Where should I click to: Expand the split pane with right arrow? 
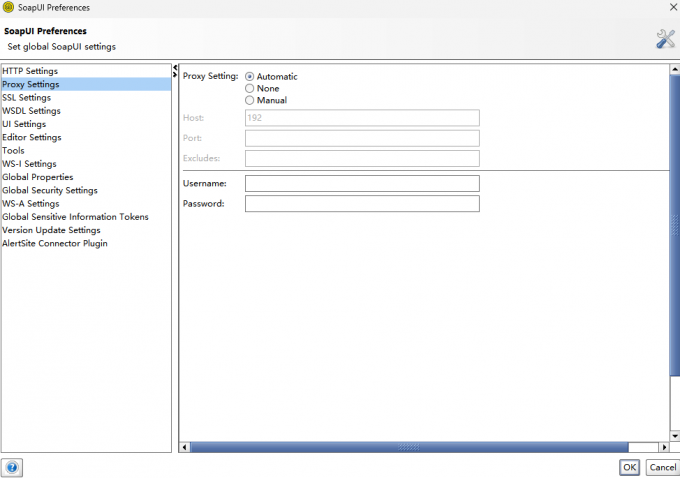(x=175, y=75)
